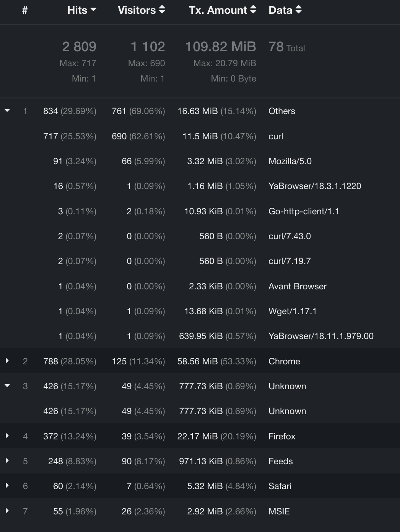
Task: Expand the Chrome browser row
Action: pos(7,361)
